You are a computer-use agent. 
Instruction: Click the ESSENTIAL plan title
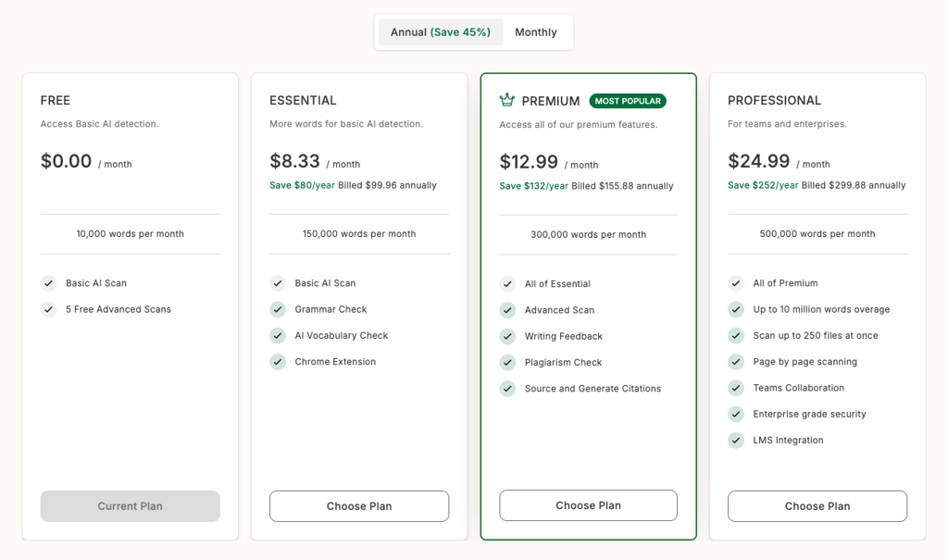click(303, 100)
